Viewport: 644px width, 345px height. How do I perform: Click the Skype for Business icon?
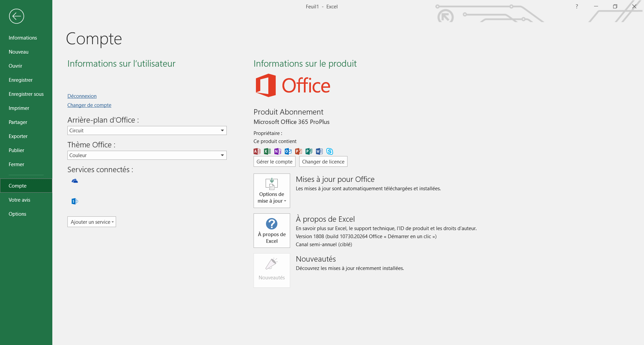pyautogui.click(x=330, y=151)
